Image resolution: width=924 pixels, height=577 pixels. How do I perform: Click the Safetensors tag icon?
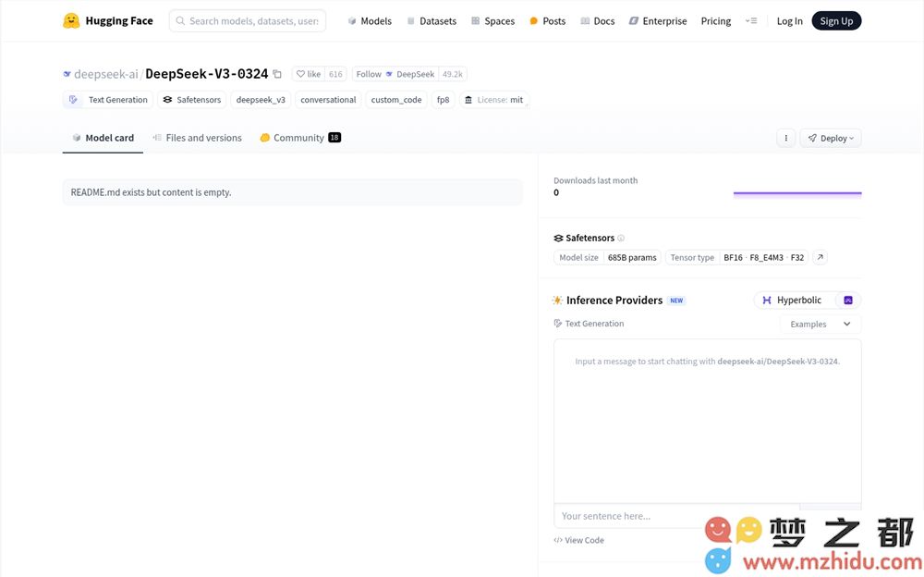click(x=167, y=100)
